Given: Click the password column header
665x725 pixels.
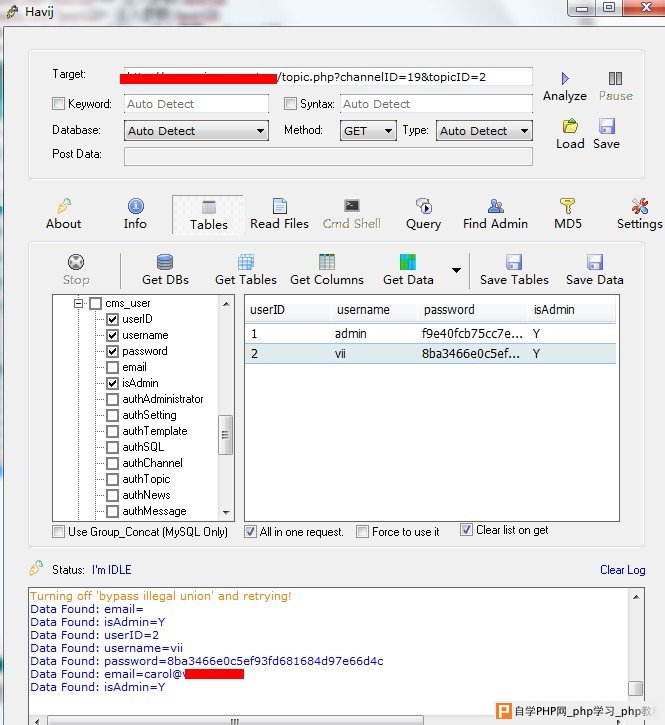Looking at the screenshot, I should coord(473,310).
